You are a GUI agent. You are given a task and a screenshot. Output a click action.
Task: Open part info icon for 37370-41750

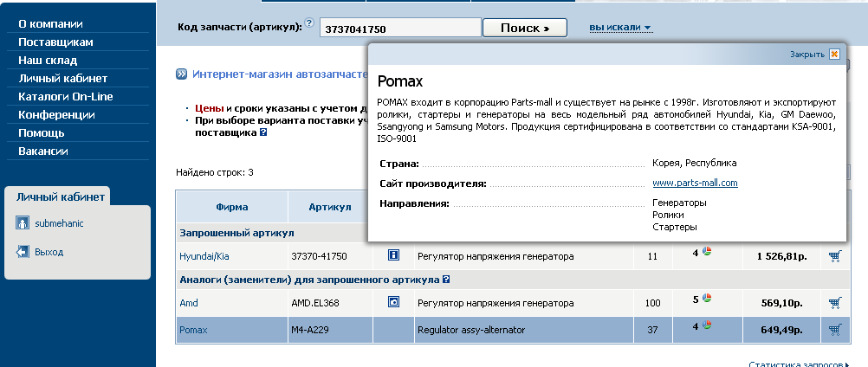[393, 254]
